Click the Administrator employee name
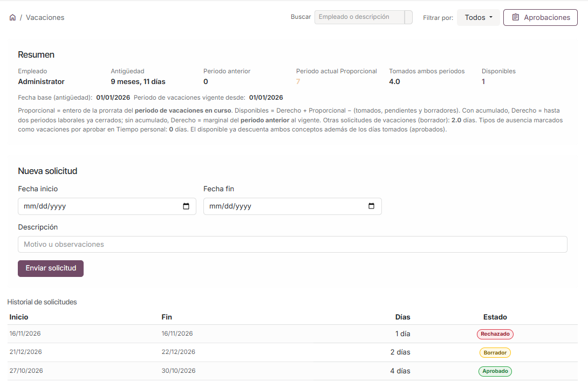Image resolution: width=588 pixels, height=389 pixels. tap(41, 81)
